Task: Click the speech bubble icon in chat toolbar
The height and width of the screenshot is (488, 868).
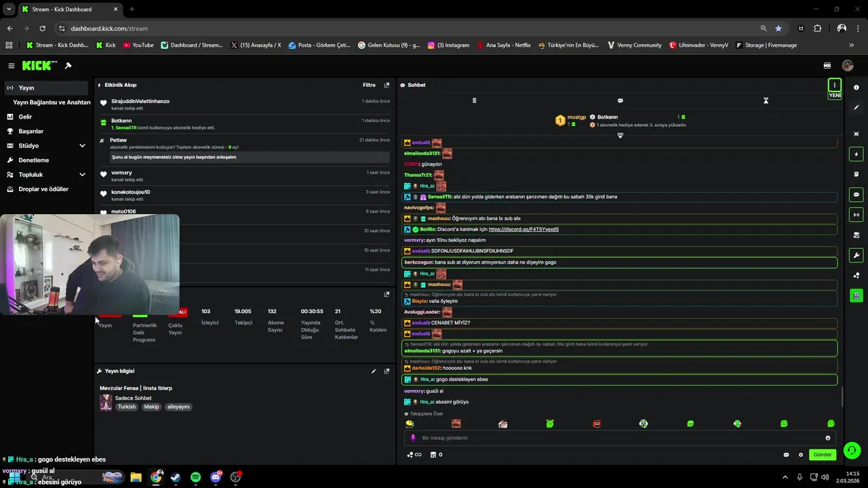Action: pos(620,100)
